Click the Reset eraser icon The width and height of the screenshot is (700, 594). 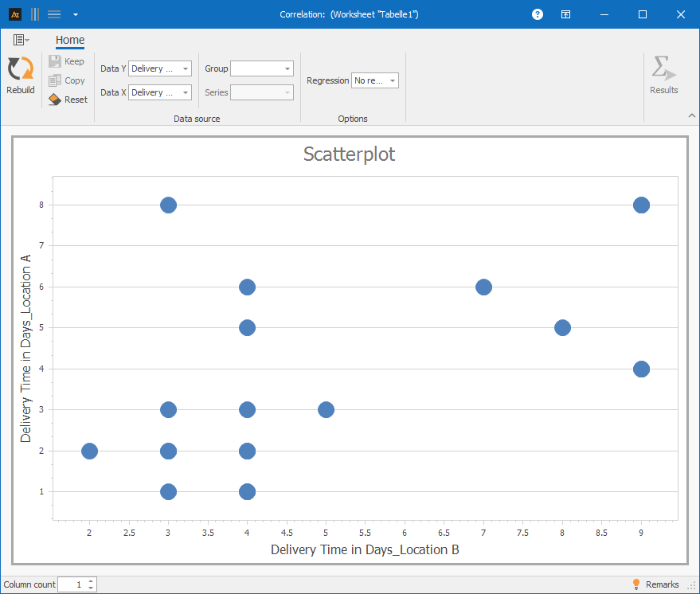pos(54,100)
